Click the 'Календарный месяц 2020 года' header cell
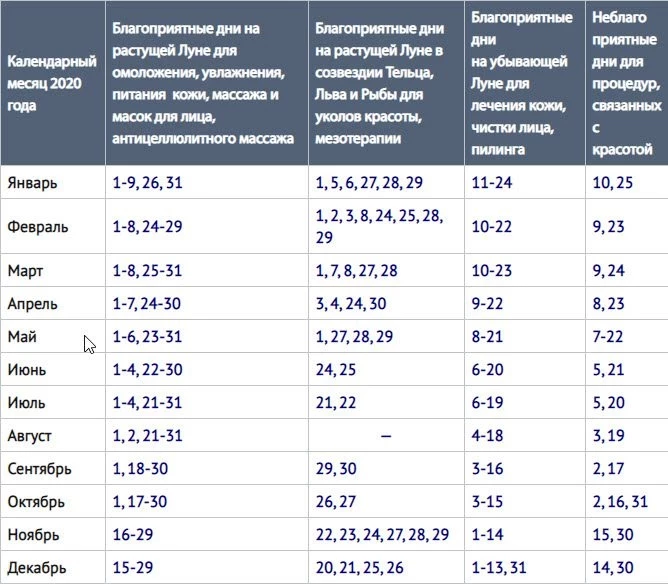The width and height of the screenshot is (668, 584). (x=52, y=85)
